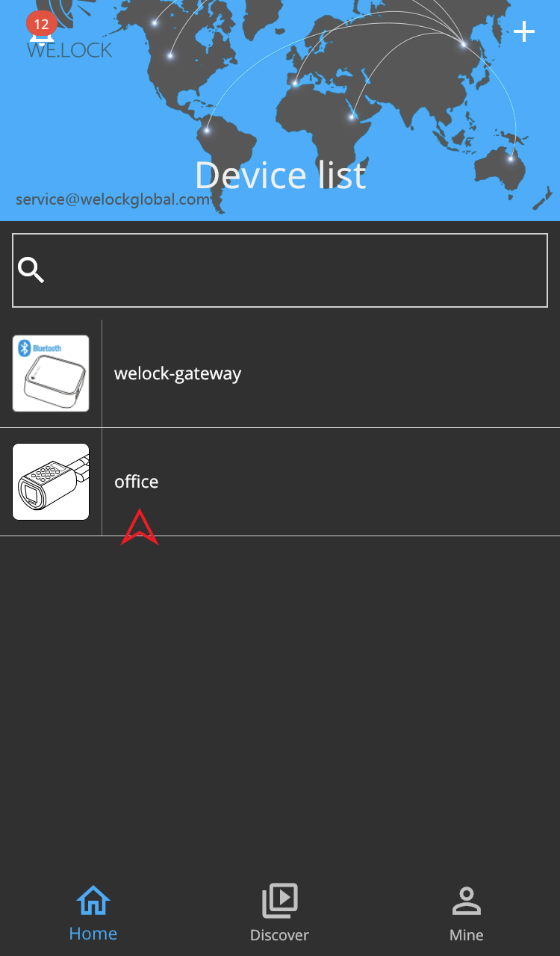Click the WE.LOCK logo

coord(69,49)
